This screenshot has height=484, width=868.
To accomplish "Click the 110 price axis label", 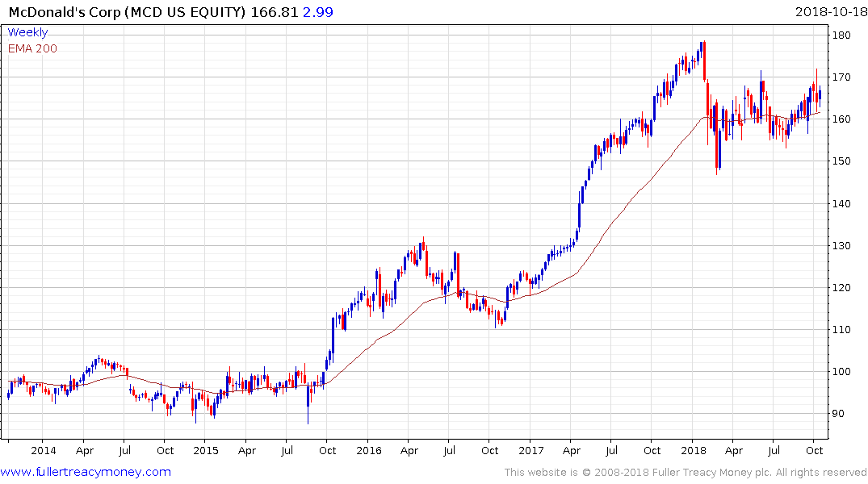I will click(841, 330).
